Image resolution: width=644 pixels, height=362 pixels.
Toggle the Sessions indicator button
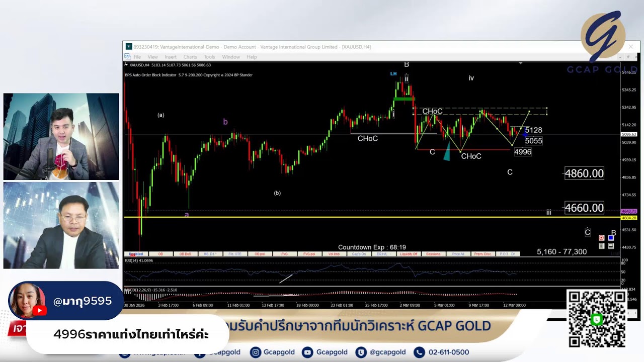click(x=433, y=254)
